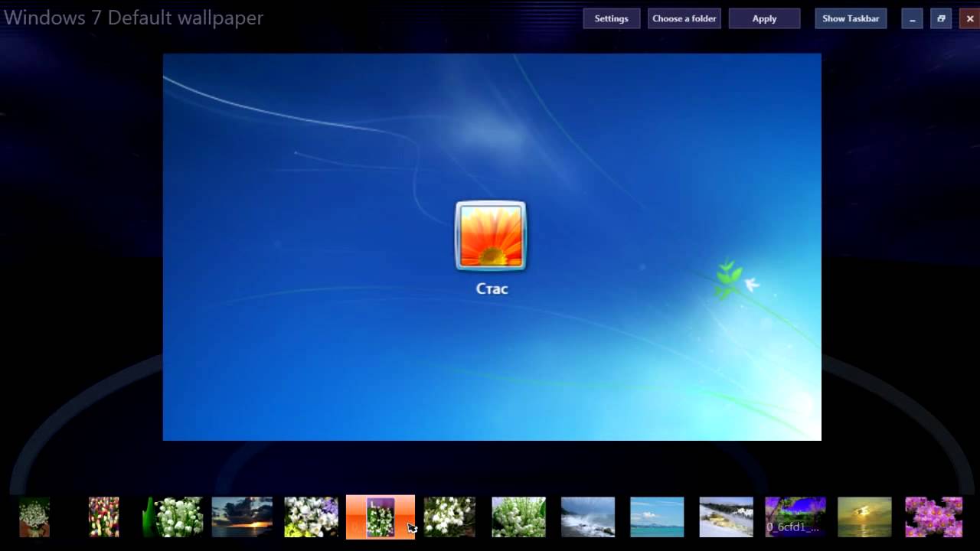Viewport: 980px width, 551px height.
Task: Minimize the wallpaper app window
Action: [912, 18]
